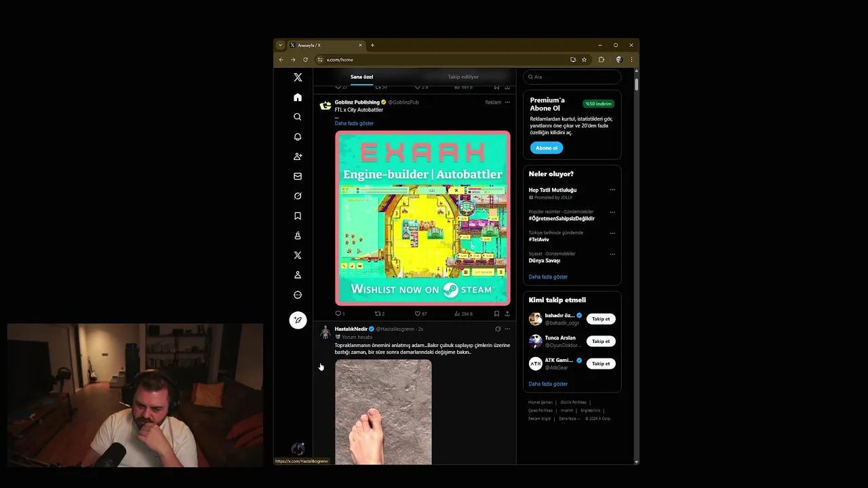The width and height of the screenshot is (868, 488).
Task: Open Premium X icon in sidebar
Action: 298,256
